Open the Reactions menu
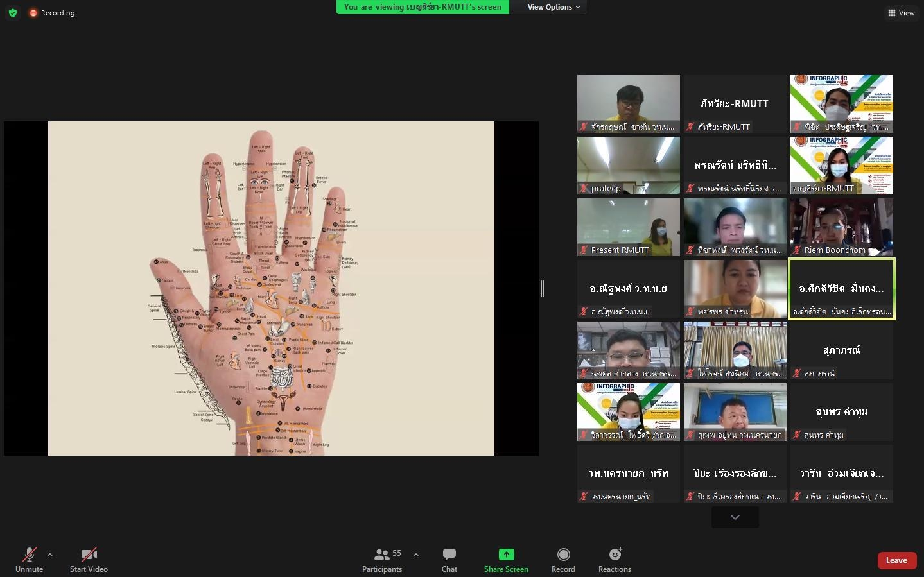Viewport: 924px width, 577px height. [615, 560]
